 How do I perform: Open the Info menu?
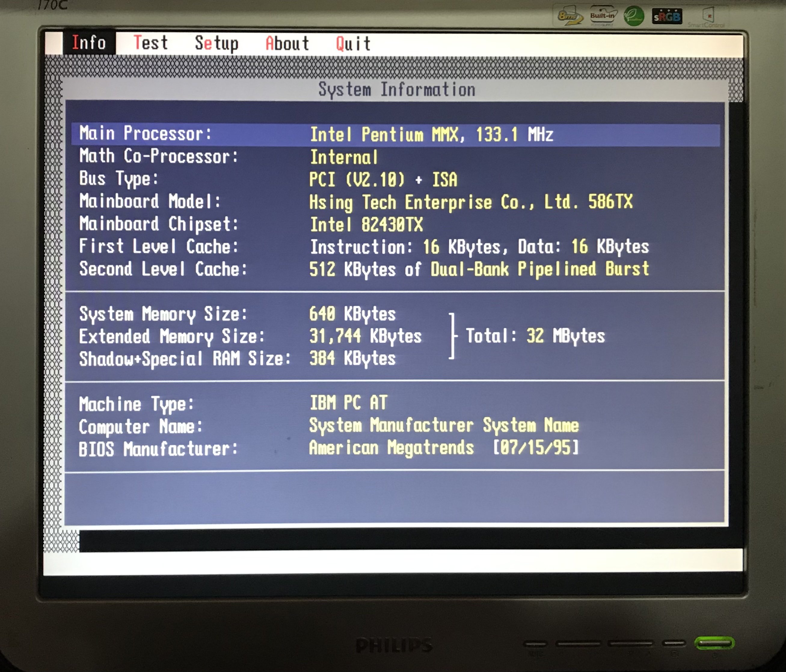[x=89, y=42]
